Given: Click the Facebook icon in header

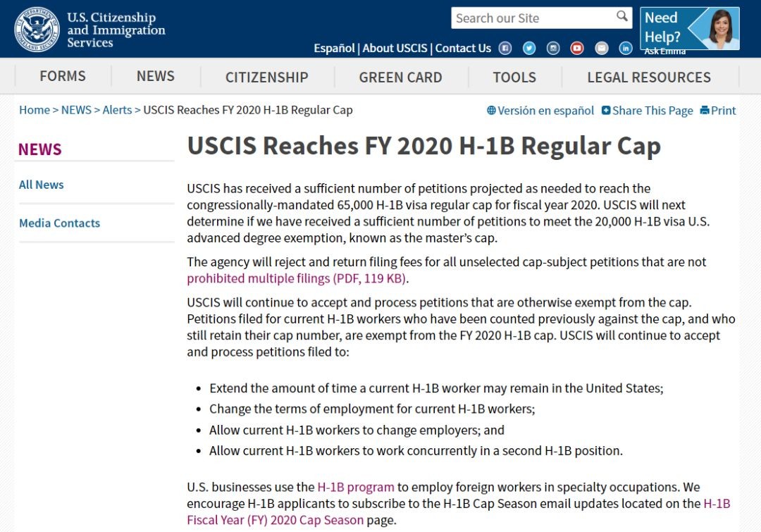Looking at the screenshot, I should coord(505,48).
